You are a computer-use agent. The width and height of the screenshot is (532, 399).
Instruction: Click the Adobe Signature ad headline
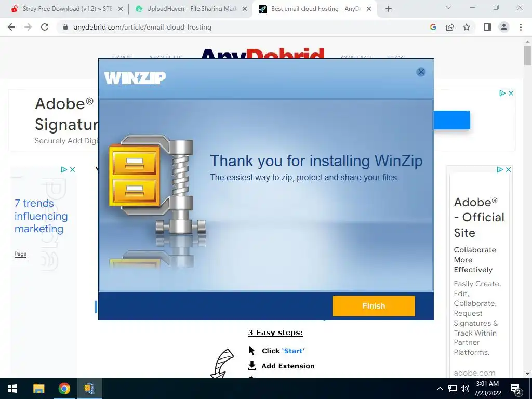coord(66,114)
